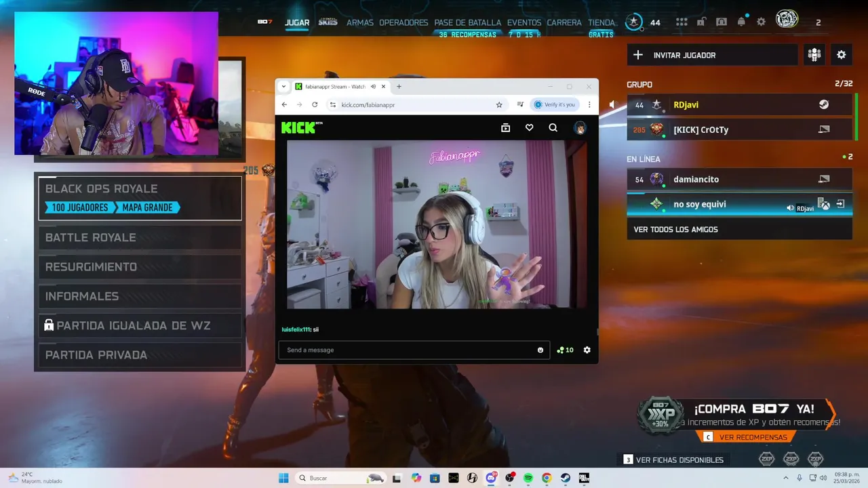Image resolution: width=868 pixels, height=488 pixels.
Task: Open Chrome three-dot menu
Action: click(589, 104)
